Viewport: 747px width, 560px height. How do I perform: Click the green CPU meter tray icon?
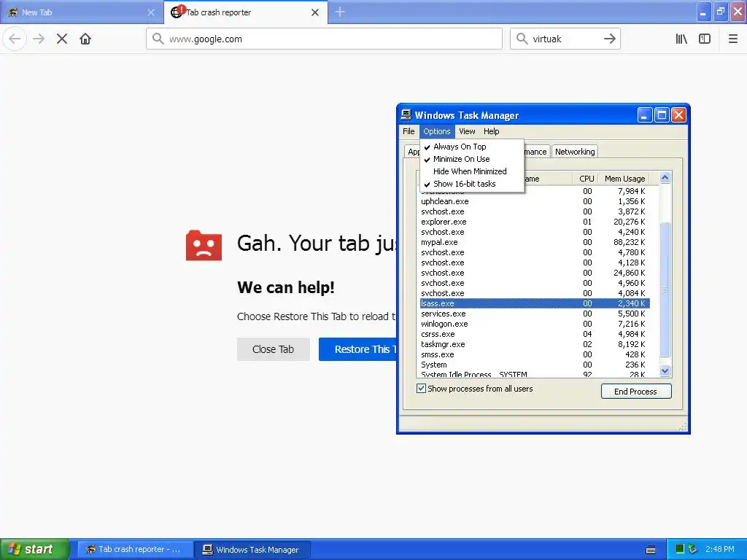[x=680, y=549]
